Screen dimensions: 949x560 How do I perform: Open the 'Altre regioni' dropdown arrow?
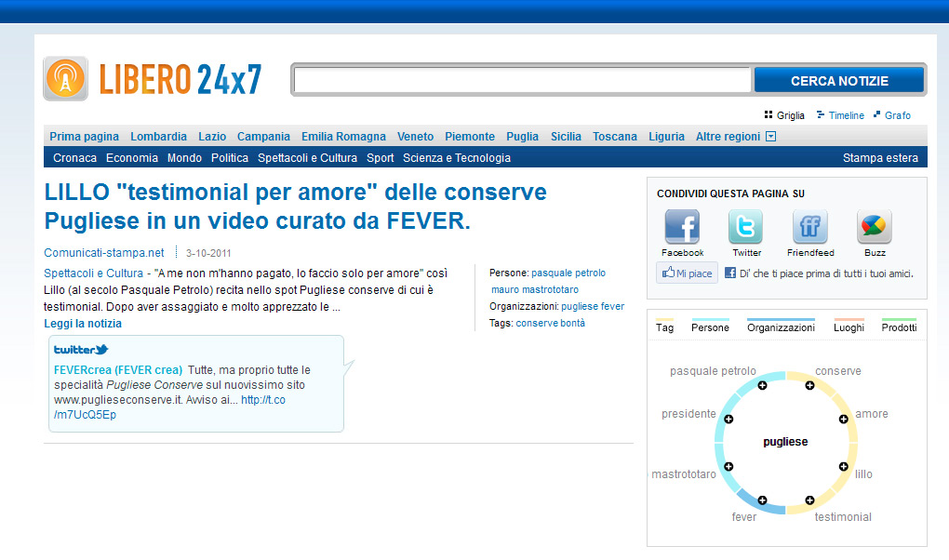tap(770, 136)
